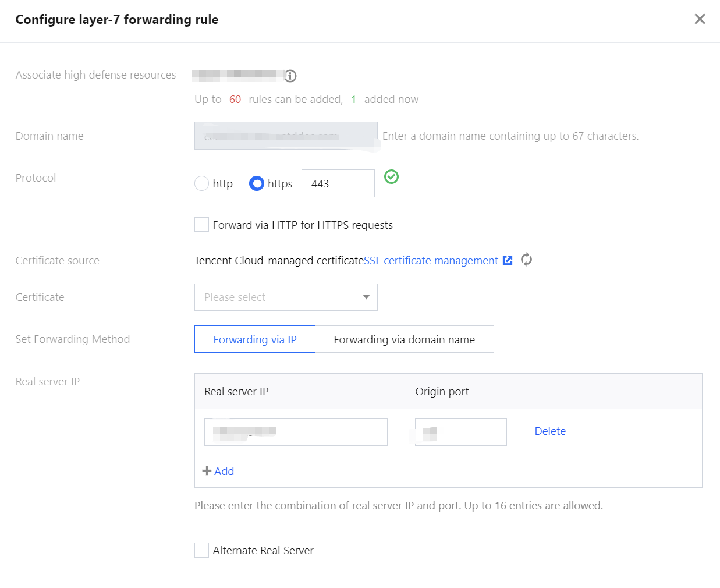Enable Forward via HTTP for HTTPS requests

pos(202,225)
